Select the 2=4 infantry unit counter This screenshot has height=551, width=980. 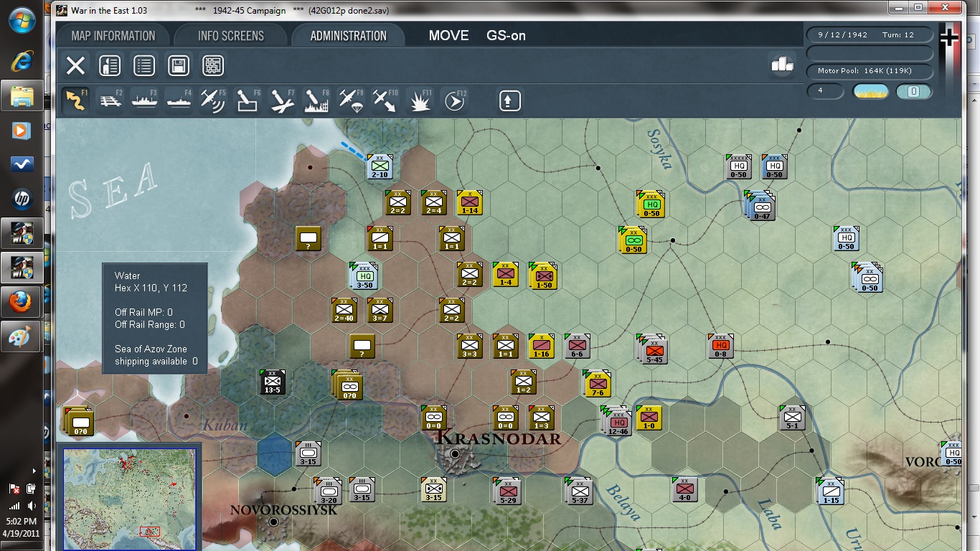pyautogui.click(x=433, y=202)
